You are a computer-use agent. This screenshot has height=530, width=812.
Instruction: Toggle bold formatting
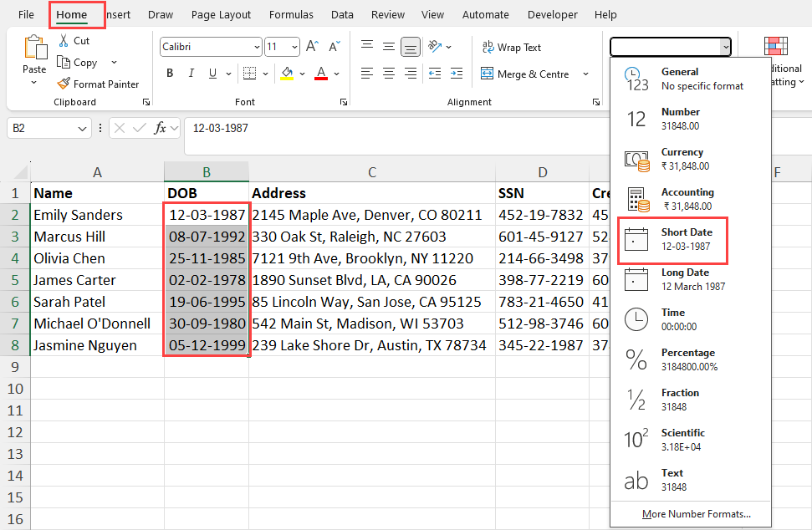tap(170, 73)
